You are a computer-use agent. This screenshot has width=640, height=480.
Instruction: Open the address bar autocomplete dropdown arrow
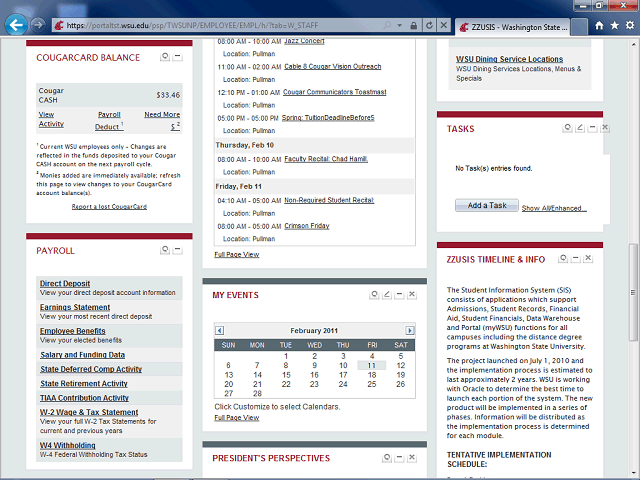point(400,25)
